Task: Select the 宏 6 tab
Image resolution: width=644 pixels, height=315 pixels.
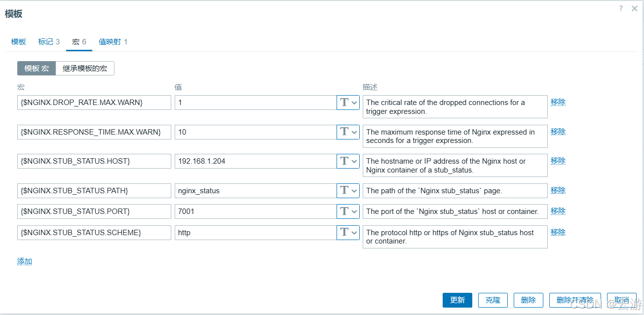Action: 79,42
